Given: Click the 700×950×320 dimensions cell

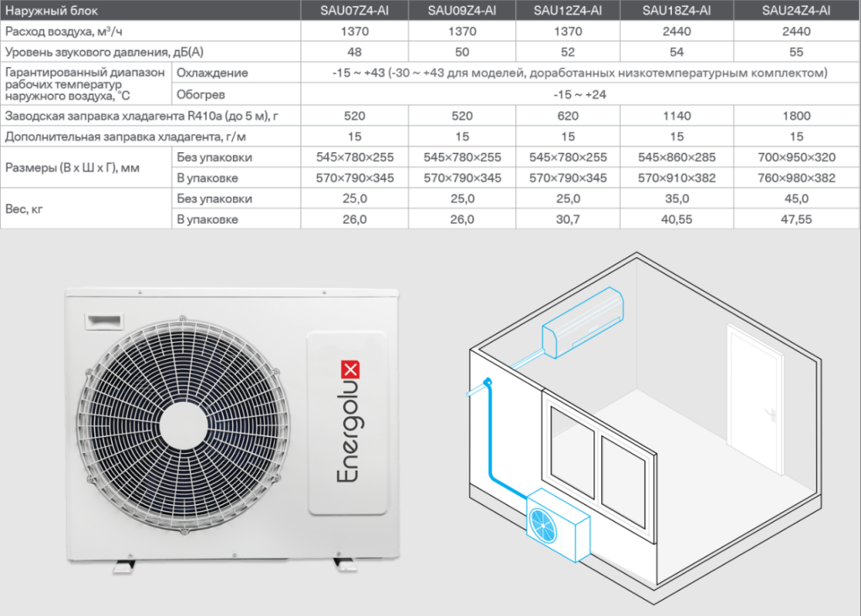Looking at the screenshot, I should pos(795,157).
